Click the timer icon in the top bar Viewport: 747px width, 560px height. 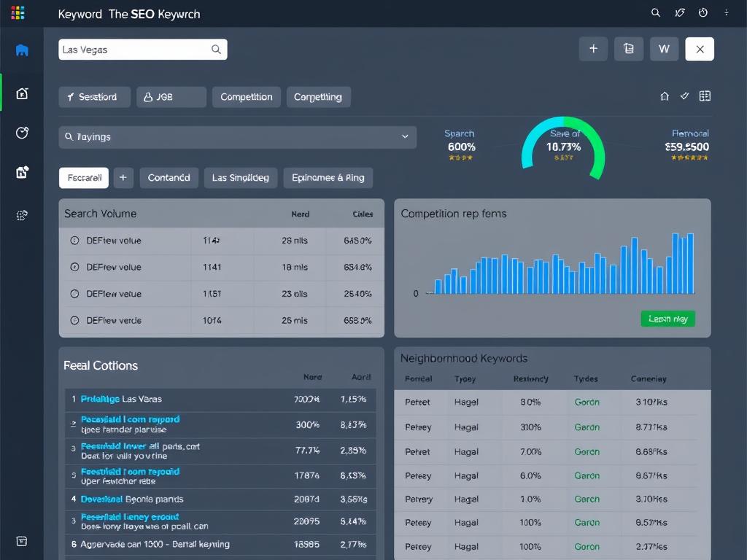click(x=701, y=12)
